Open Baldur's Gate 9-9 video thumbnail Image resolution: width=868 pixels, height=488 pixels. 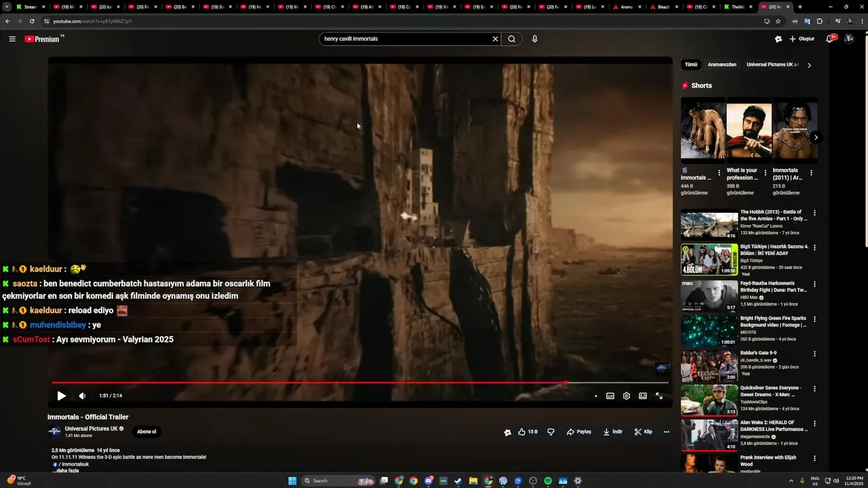[x=709, y=366]
